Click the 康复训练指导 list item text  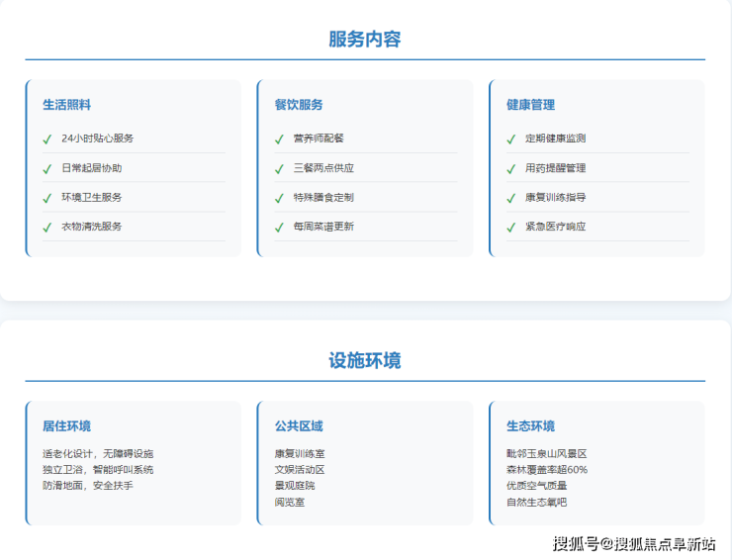click(555, 198)
